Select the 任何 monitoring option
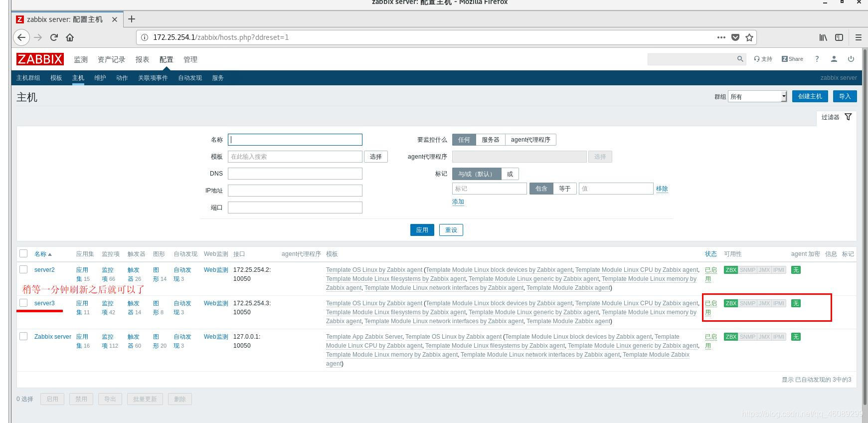The width and height of the screenshot is (868, 423). click(x=464, y=140)
